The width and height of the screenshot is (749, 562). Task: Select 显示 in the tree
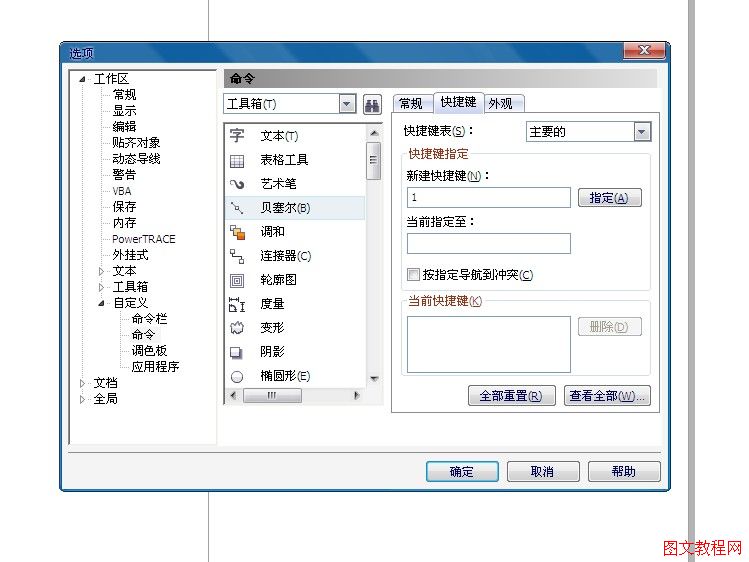(124, 111)
